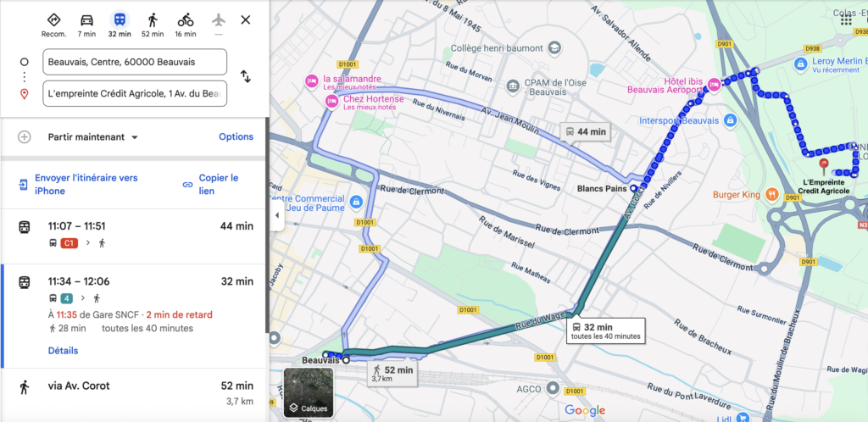Click the 'toutes les 40 minutes' text in panel
The height and width of the screenshot is (422, 868).
tap(147, 329)
